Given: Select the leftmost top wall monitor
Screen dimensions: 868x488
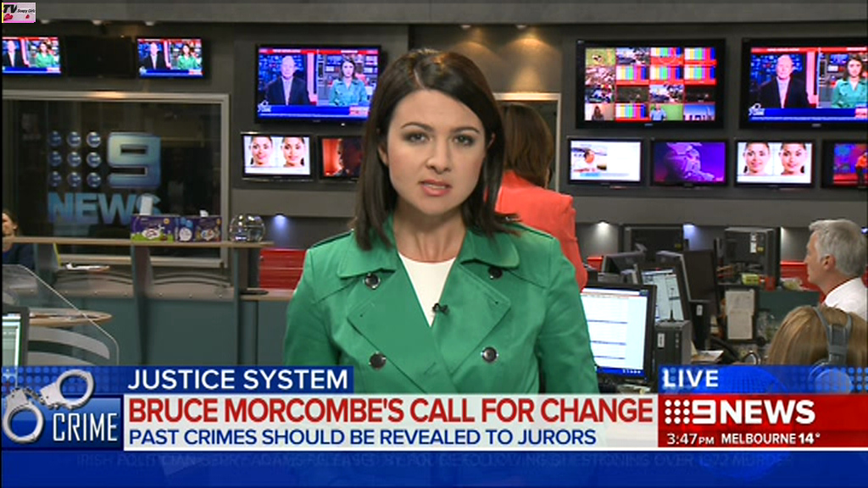Looking at the screenshot, I should coord(31,55).
